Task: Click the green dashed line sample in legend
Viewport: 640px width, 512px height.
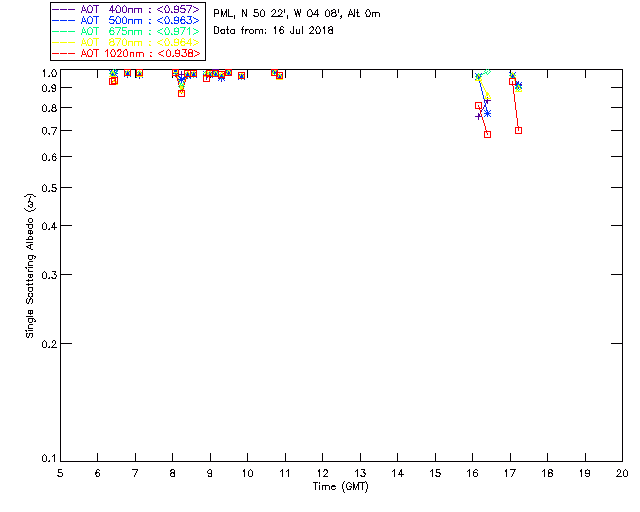Action: click(x=64, y=32)
